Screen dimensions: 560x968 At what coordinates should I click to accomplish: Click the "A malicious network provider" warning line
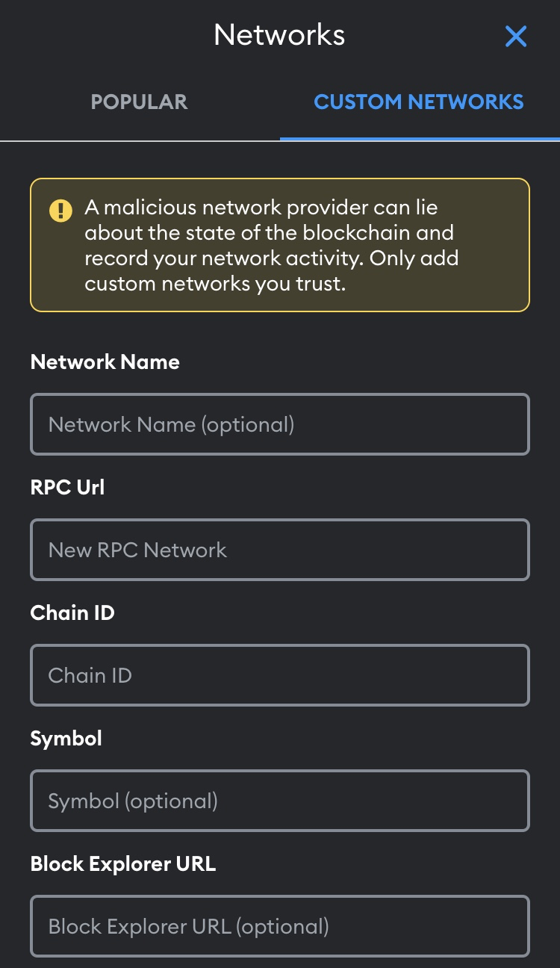coord(261,207)
